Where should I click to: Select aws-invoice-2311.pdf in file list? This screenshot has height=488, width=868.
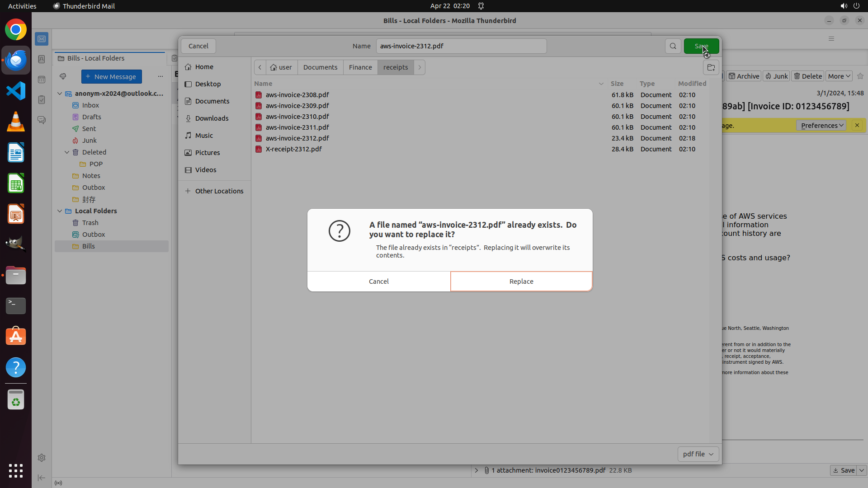point(297,127)
